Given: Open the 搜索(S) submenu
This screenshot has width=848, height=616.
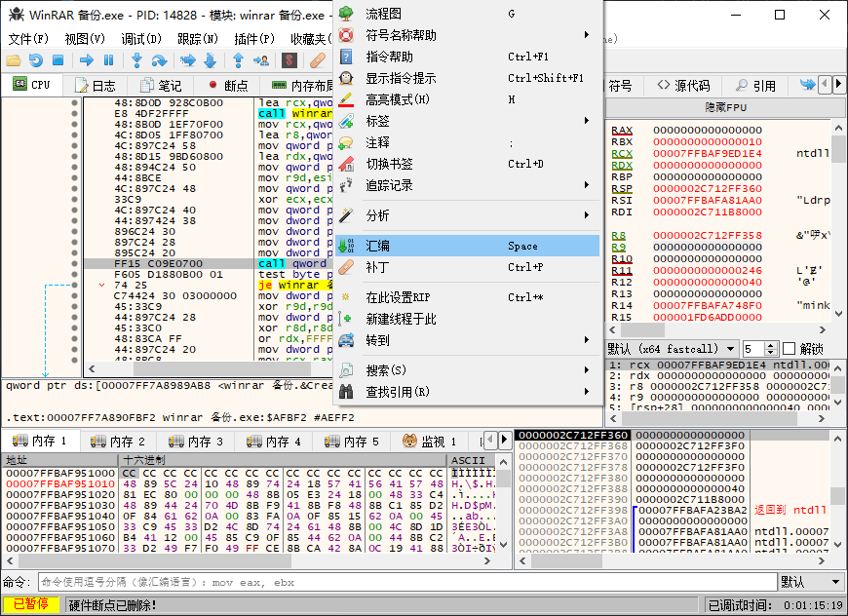Looking at the screenshot, I should click(x=468, y=370).
